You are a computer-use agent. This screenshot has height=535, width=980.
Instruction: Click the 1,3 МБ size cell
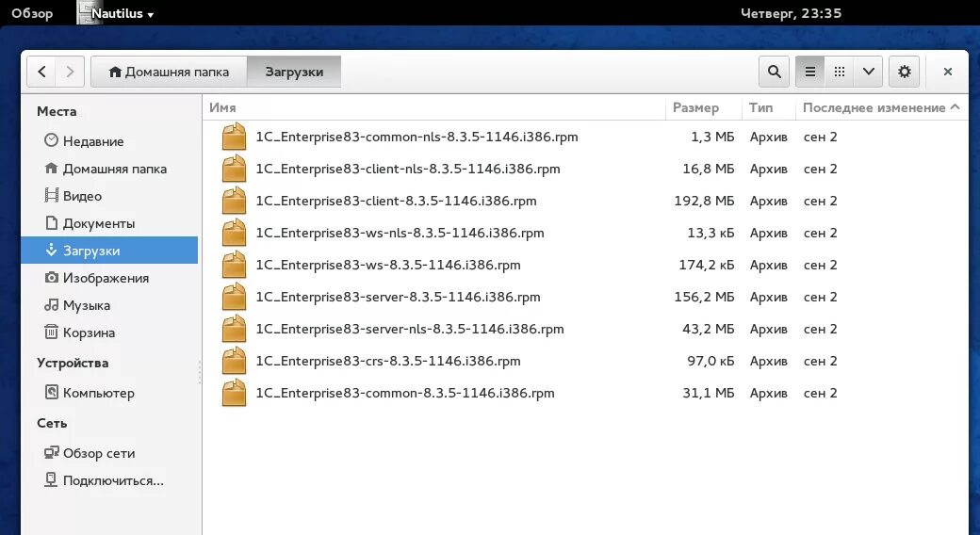pos(712,137)
